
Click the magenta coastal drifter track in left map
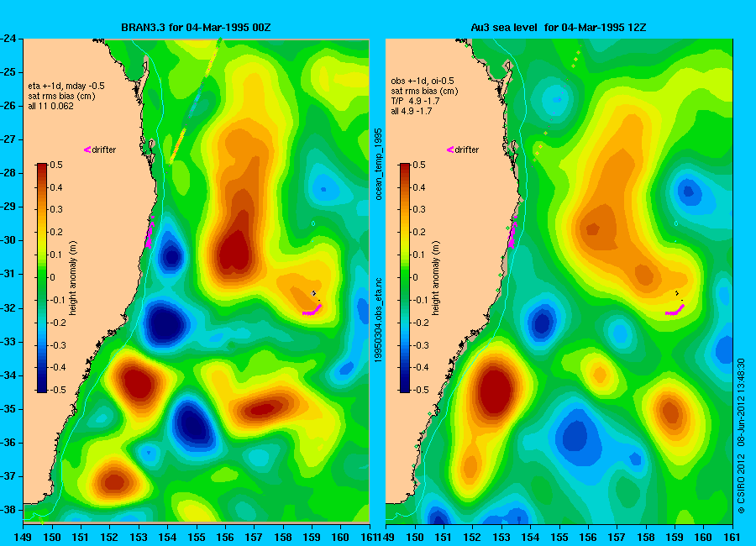[150, 232]
